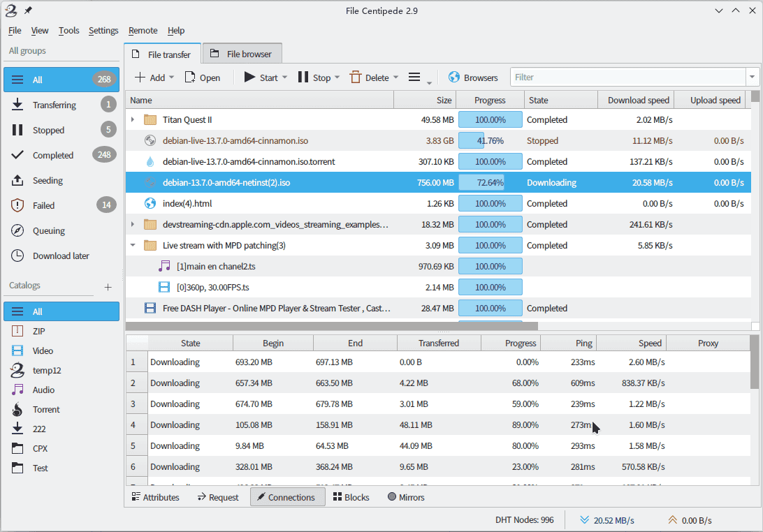Select the Seeding group in sidebar
The height and width of the screenshot is (532, 763).
(x=61, y=180)
